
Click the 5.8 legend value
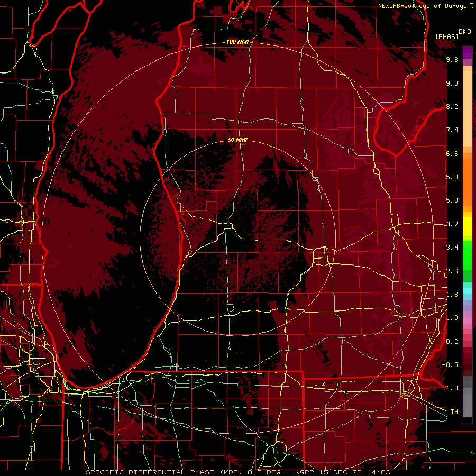tap(452, 177)
